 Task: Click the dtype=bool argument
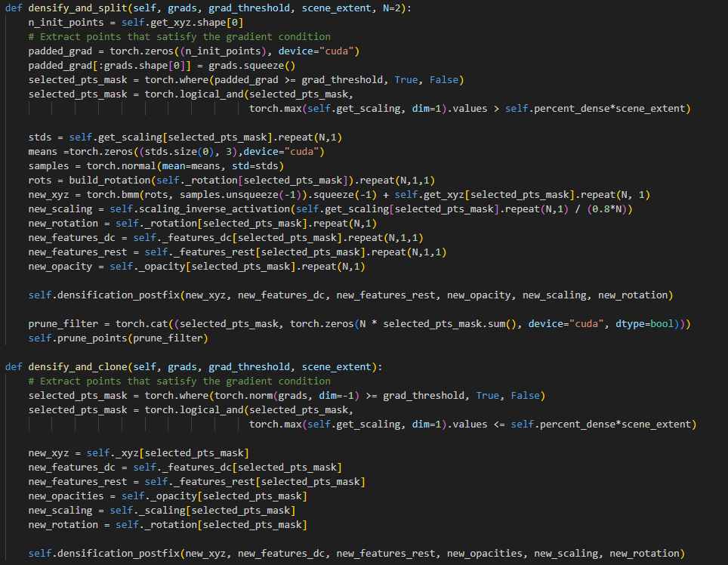(644, 324)
